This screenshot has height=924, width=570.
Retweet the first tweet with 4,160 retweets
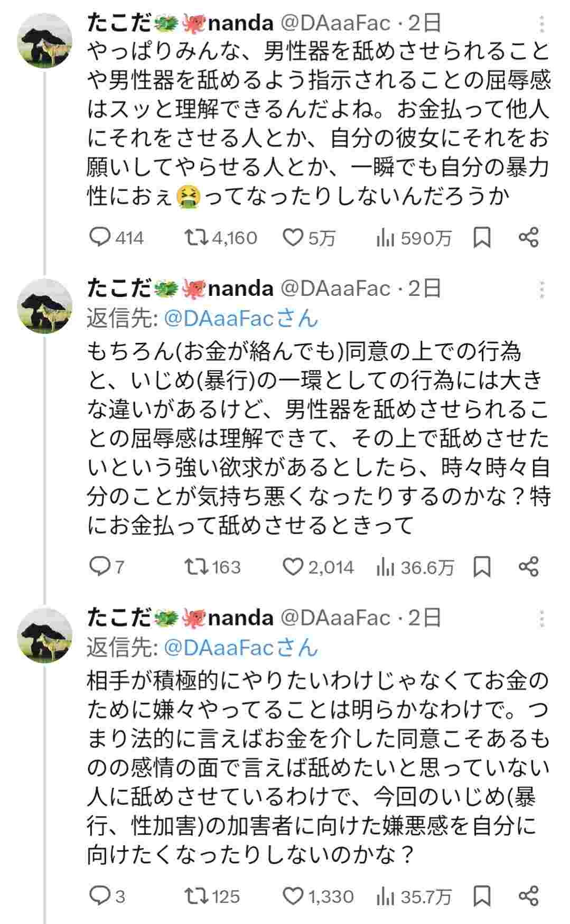coord(198,238)
